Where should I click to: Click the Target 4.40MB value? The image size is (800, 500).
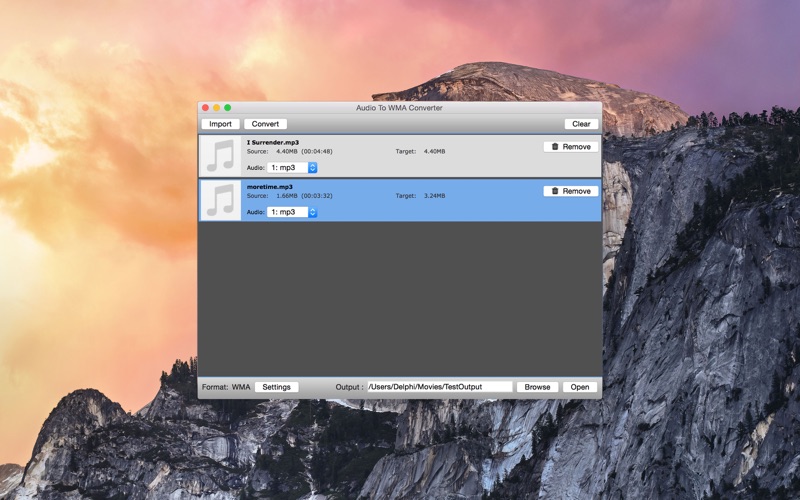point(435,152)
